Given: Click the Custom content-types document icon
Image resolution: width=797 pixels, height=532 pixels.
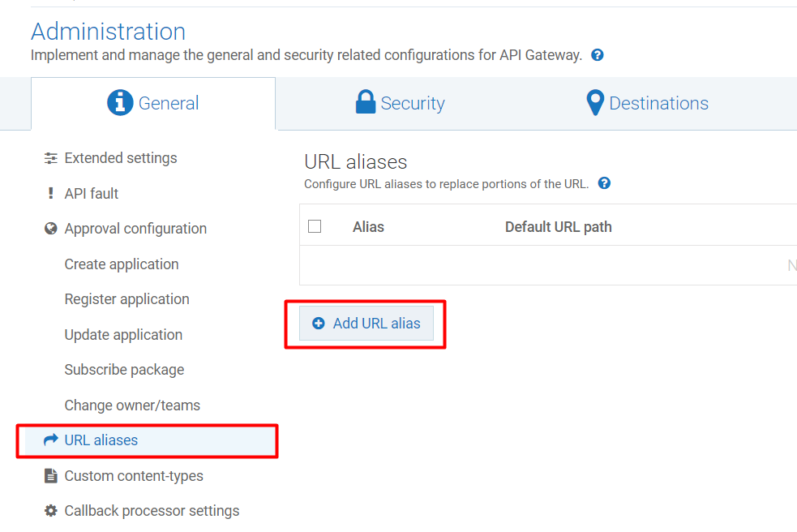Looking at the screenshot, I should tap(51, 475).
